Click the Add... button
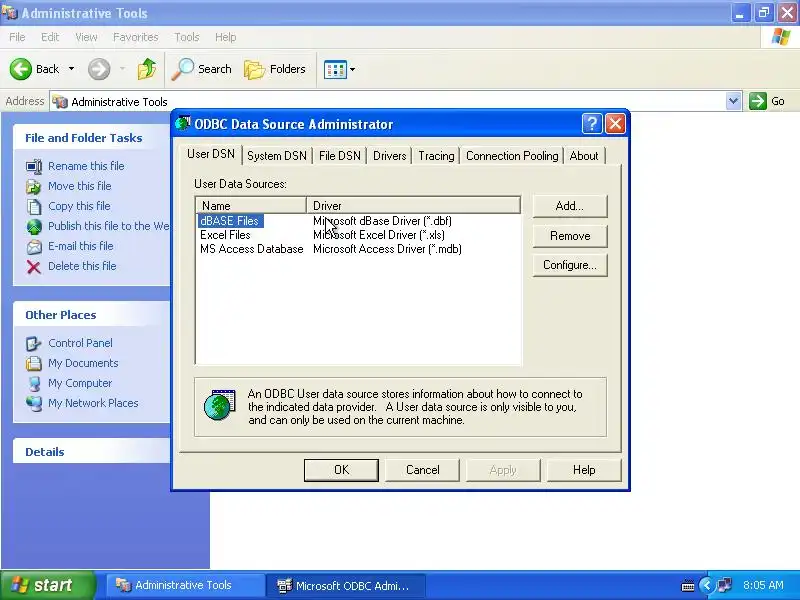This screenshot has width=800, height=600. tap(570, 206)
